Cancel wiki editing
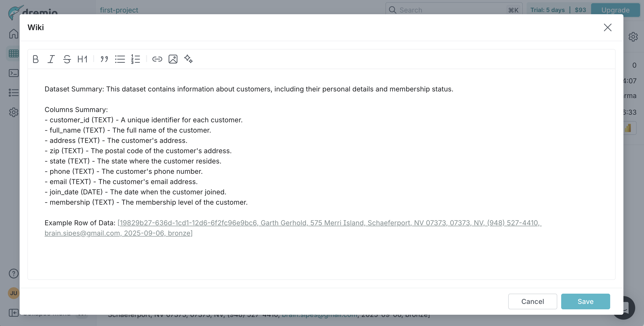 point(533,301)
